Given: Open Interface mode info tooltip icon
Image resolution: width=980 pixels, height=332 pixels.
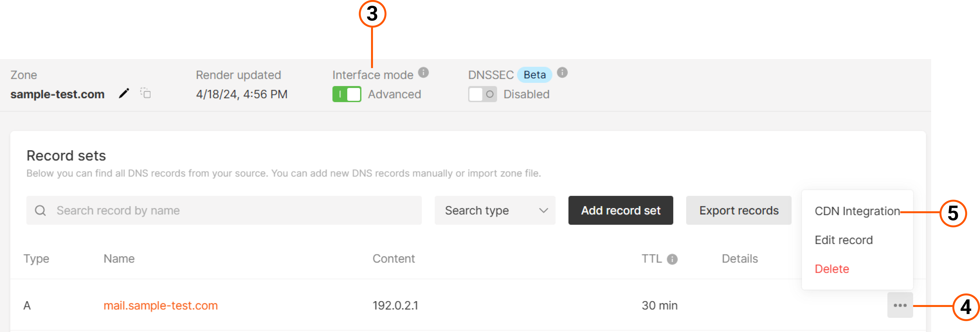Looking at the screenshot, I should click(x=423, y=72).
